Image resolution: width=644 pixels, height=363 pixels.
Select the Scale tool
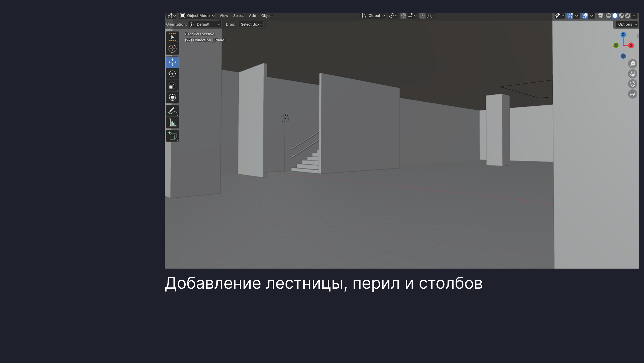[172, 86]
